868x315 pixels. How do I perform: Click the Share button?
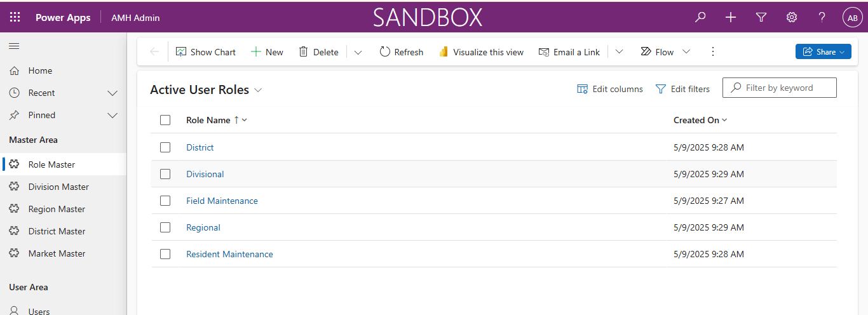click(x=823, y=51)
